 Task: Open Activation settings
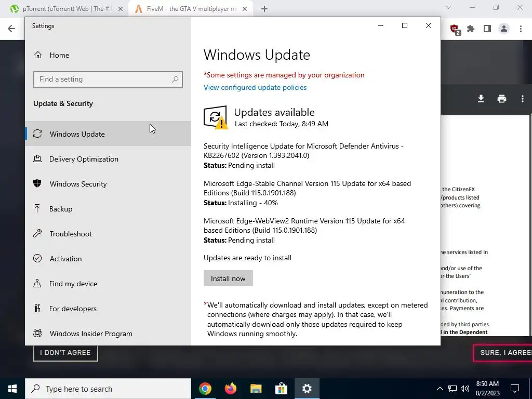(108, 259)
